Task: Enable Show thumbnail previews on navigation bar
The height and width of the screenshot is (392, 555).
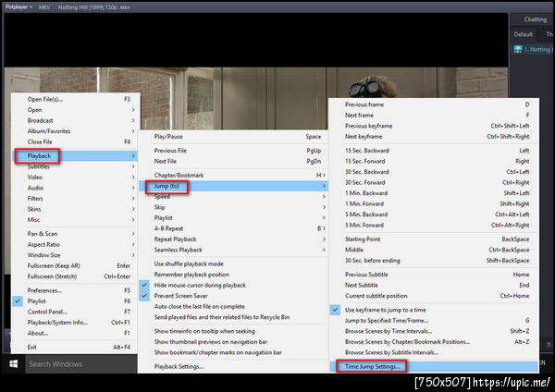Action: [x=234, y=342]
